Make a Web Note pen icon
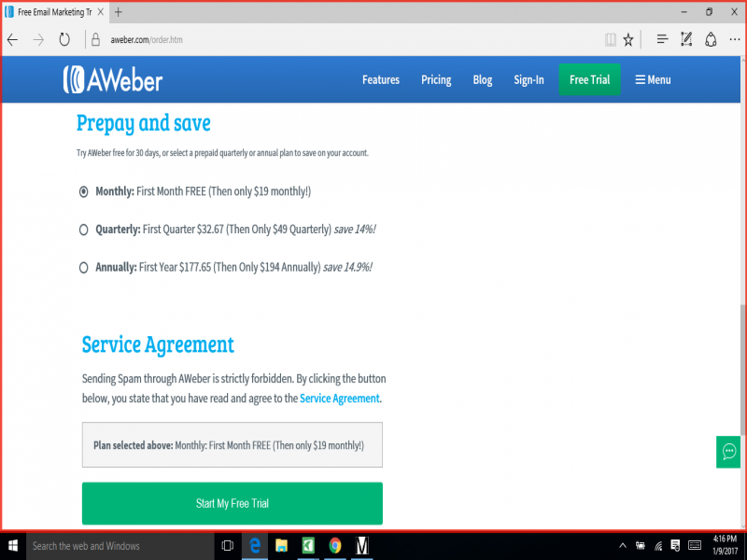747x560 pixels. pyautogui.click(x=686, y=39)
